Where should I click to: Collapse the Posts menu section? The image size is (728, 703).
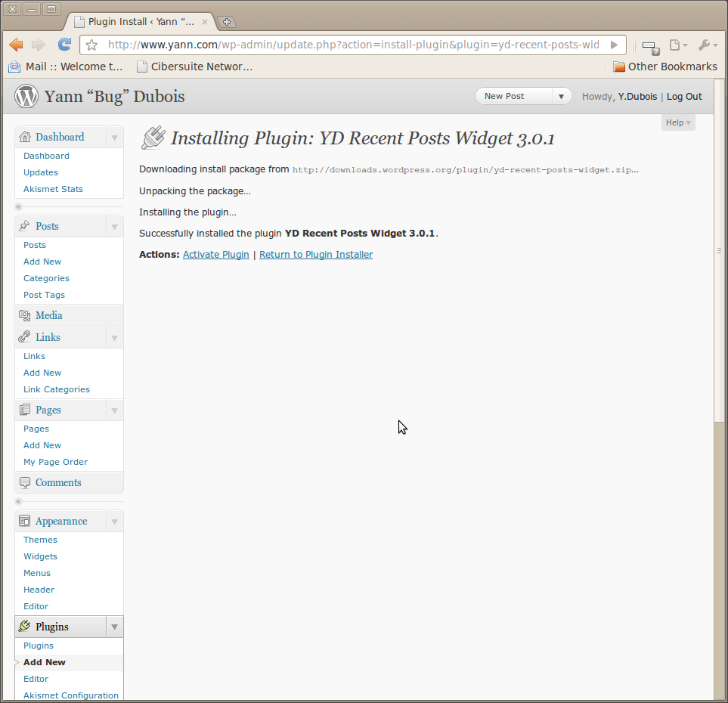tap(114, 227)
